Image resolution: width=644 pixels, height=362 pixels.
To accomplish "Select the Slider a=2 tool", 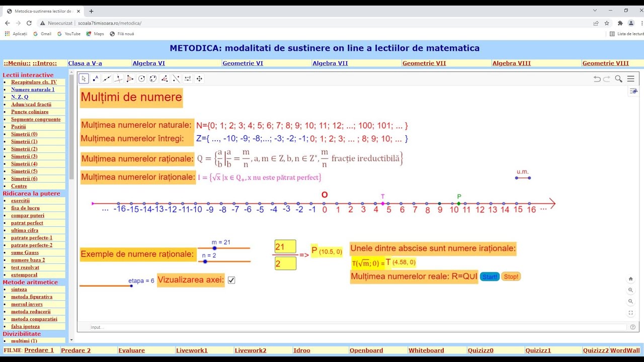I will [188, 78].
